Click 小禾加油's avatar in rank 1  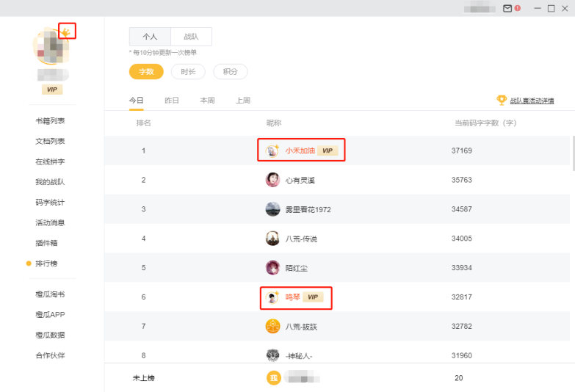click(x=272, y=150)
